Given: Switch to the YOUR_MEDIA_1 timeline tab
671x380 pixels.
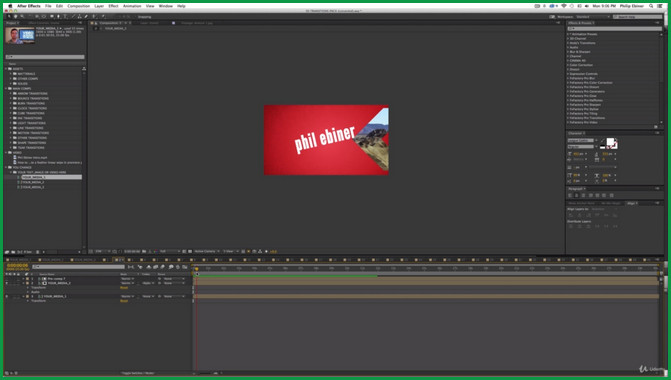Looking at the screenshot, I should (20, 260).
